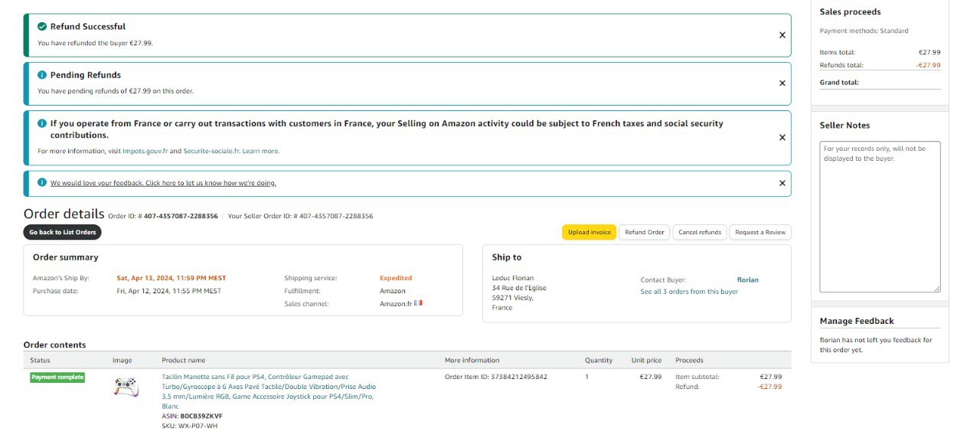This screenshot has height=438, width=980.
Task: See all 3 orders from this buyer
Action: coord(689,292)
